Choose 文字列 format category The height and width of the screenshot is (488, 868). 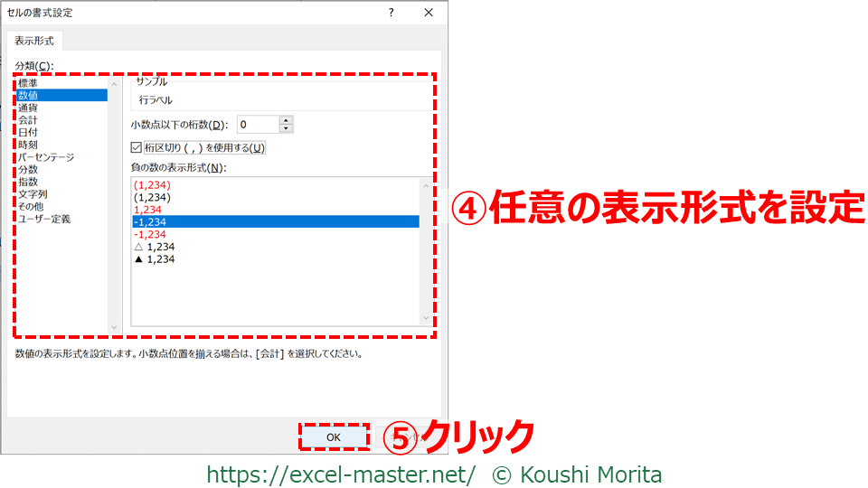click(x=33, y=194)
